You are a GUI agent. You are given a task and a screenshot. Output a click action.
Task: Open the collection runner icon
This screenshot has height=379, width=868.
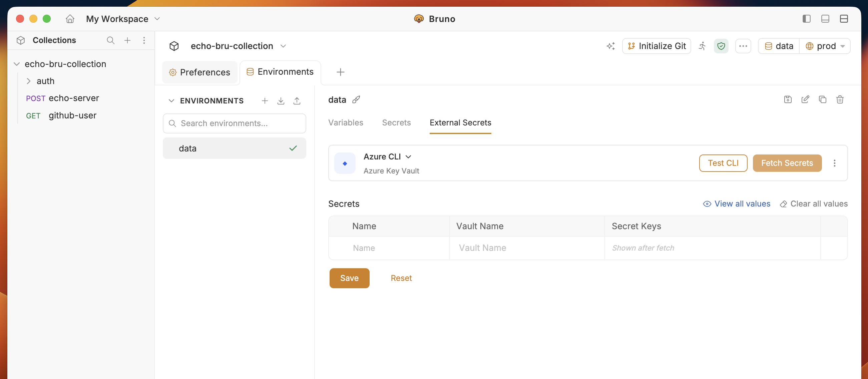pos(702,46)
